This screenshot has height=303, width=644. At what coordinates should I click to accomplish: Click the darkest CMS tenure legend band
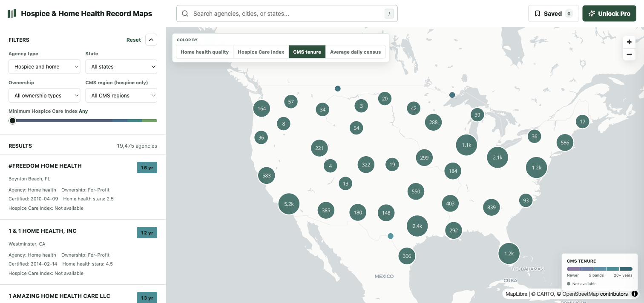[626, 269]
